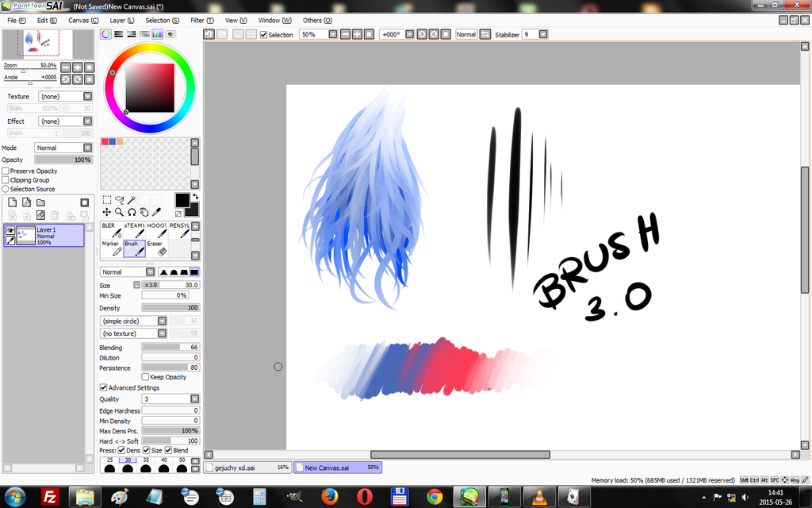
Task: Open the zoom percentage dropdown in toolbar
Action: (x=333, y=34)
